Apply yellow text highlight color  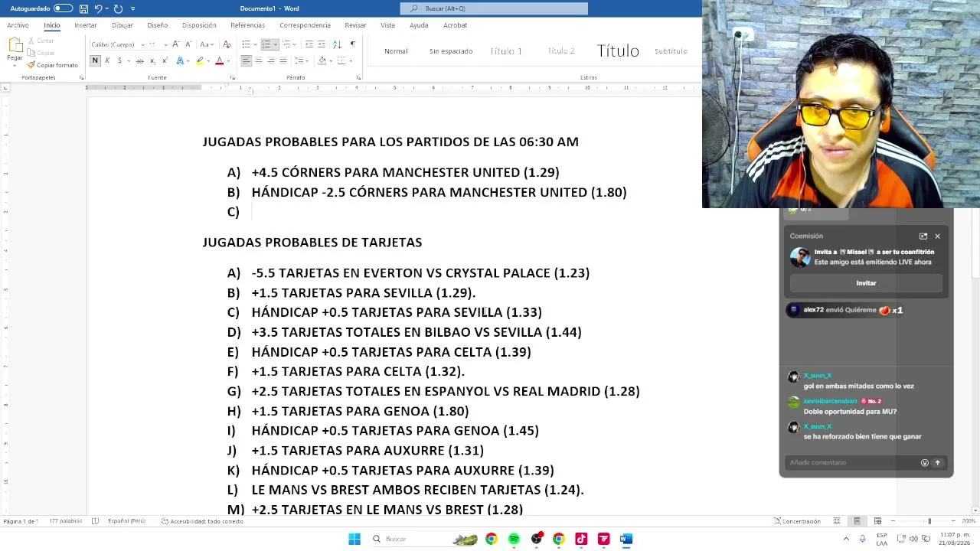point(199,60)
